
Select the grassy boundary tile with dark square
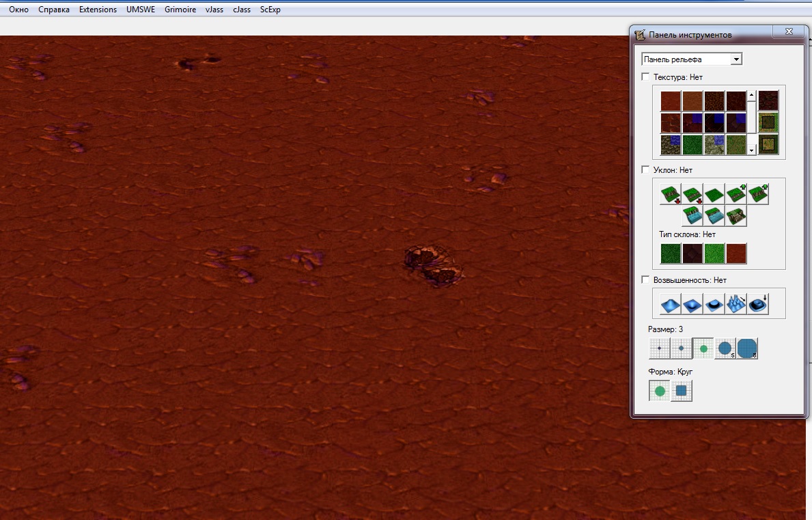pyautogui.click(x=768, y=123)
